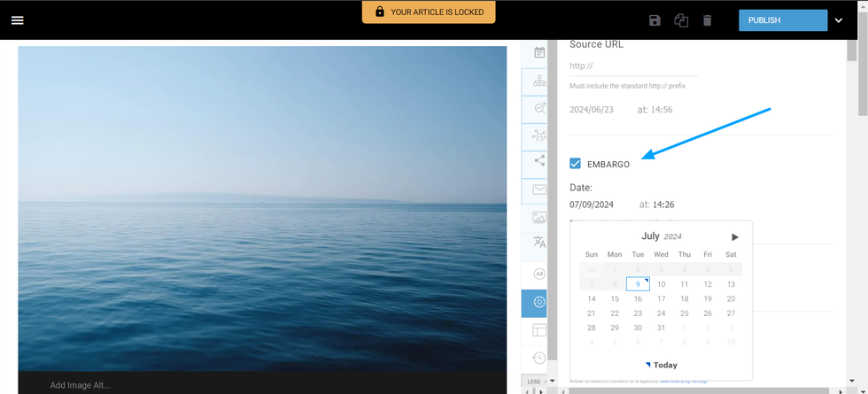Open the translation language sidebar icon
This screenshot has height=394, width=868.
coord(539,242)
